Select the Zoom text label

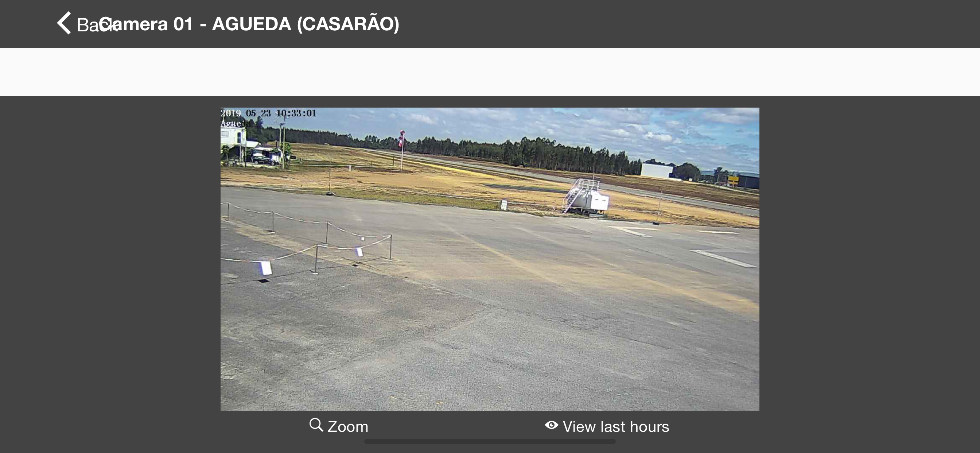[x=348, y=426]
